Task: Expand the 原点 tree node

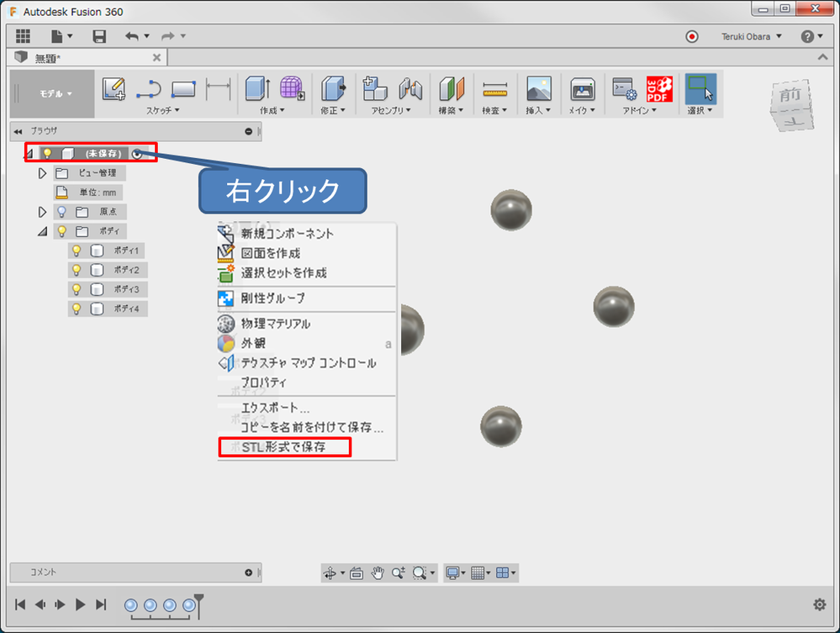Action: 42,212
